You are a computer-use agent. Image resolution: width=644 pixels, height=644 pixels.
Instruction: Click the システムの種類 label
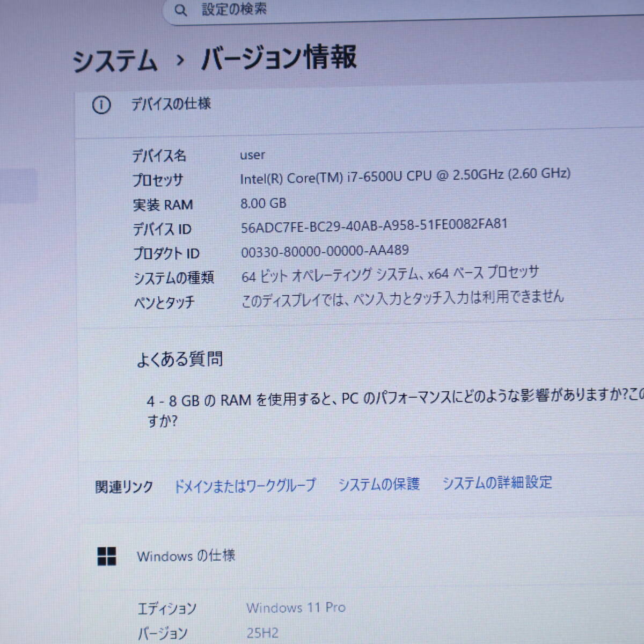tap(174, 278)
